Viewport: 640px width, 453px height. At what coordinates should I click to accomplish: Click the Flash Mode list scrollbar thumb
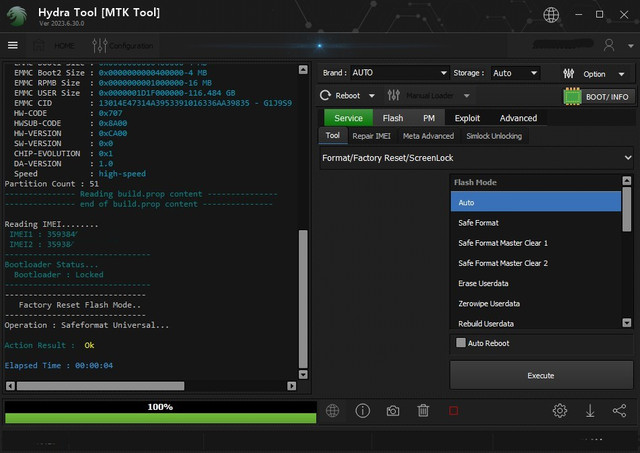coord(627,209)
